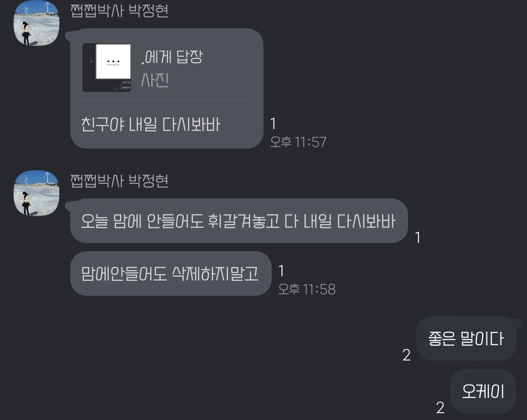Tap unread count 1 above 오후 11:57
Viewport: 527px width, 420px height.
point(273,124)
